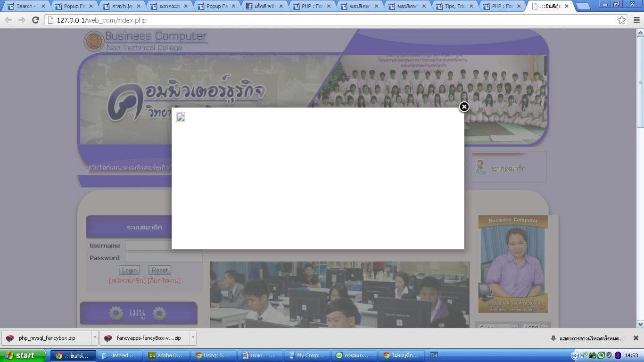Viewport: 644px width, 362px height.
Task: Open the [ลืมรหัสผ่าน] forgot password link
Action: (164, 280)
